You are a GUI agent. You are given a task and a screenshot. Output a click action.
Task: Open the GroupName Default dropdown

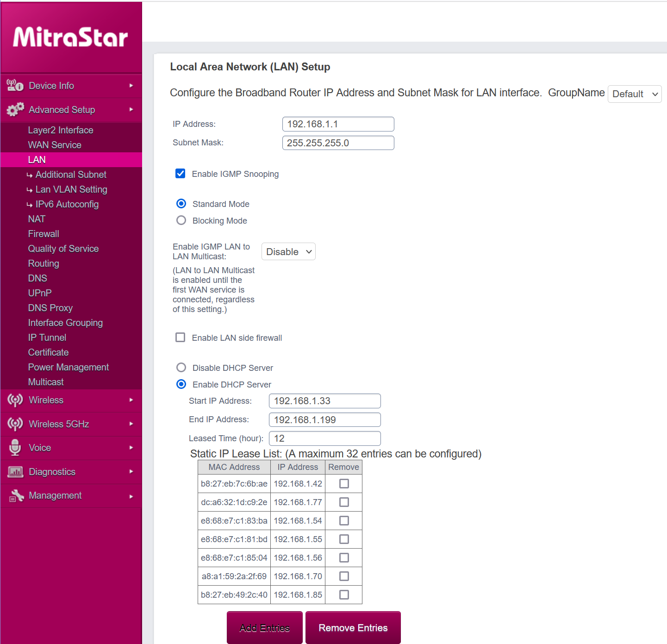click(x=635, y=94)
